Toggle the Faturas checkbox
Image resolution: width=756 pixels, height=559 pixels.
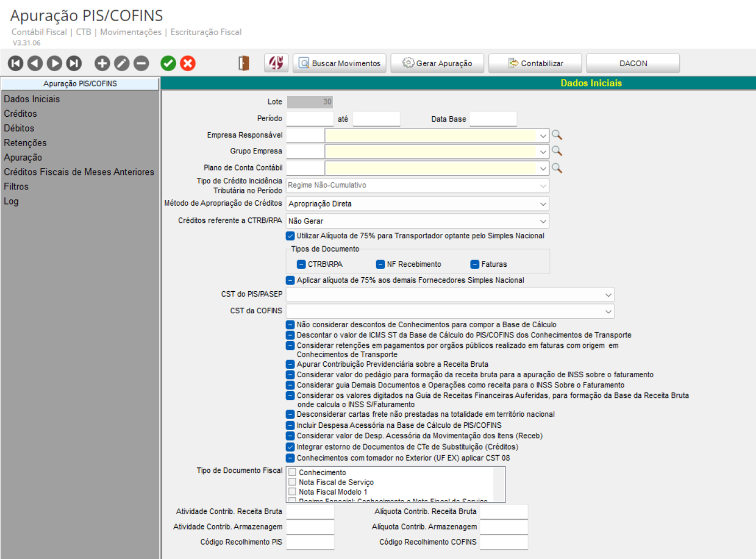[475, 264]
